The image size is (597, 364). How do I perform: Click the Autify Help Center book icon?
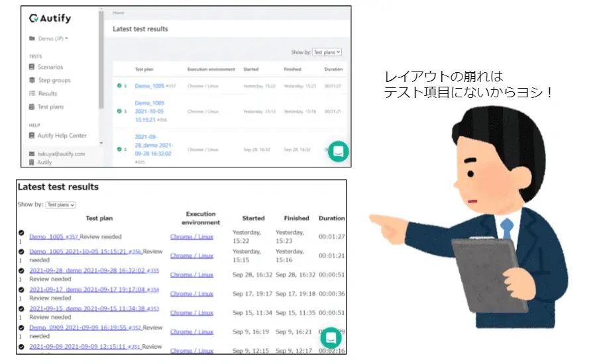(x=32, y=136)
